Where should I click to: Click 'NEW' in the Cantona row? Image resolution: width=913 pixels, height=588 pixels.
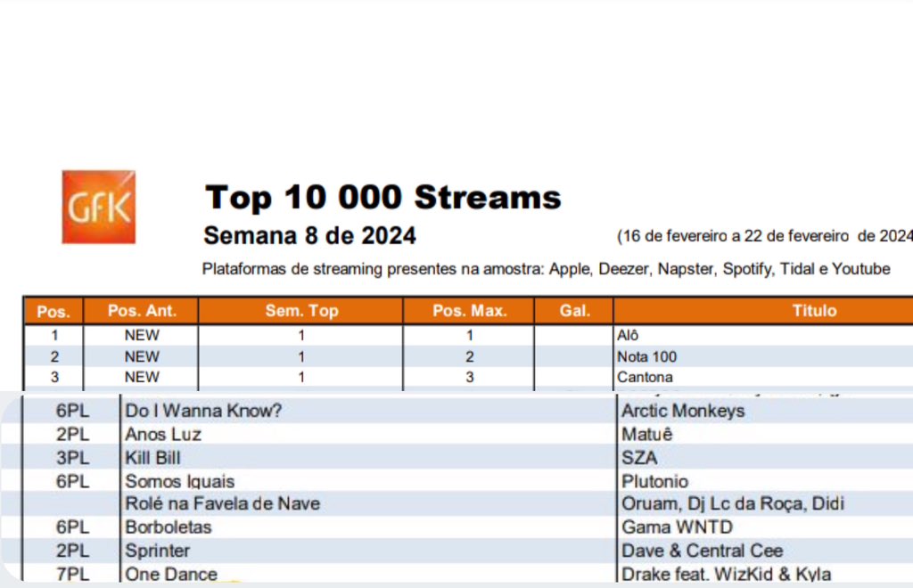coord(142,378)
